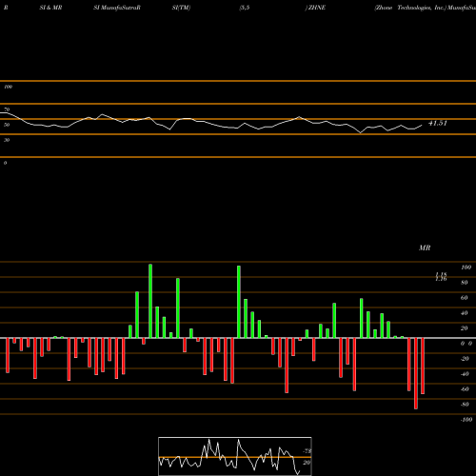Click the -80 label on the MR axis
The height and width of the screenshot is (476, 476).
[465, 405]
